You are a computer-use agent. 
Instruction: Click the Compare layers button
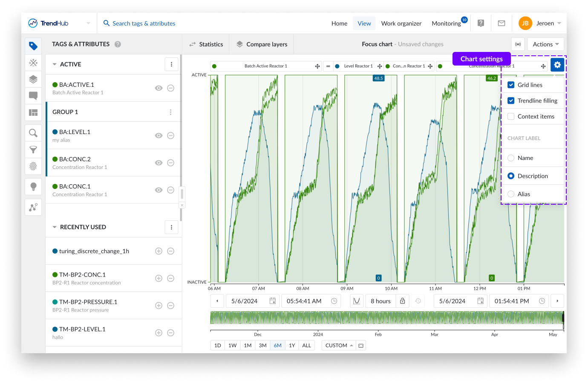pos(262,44)
